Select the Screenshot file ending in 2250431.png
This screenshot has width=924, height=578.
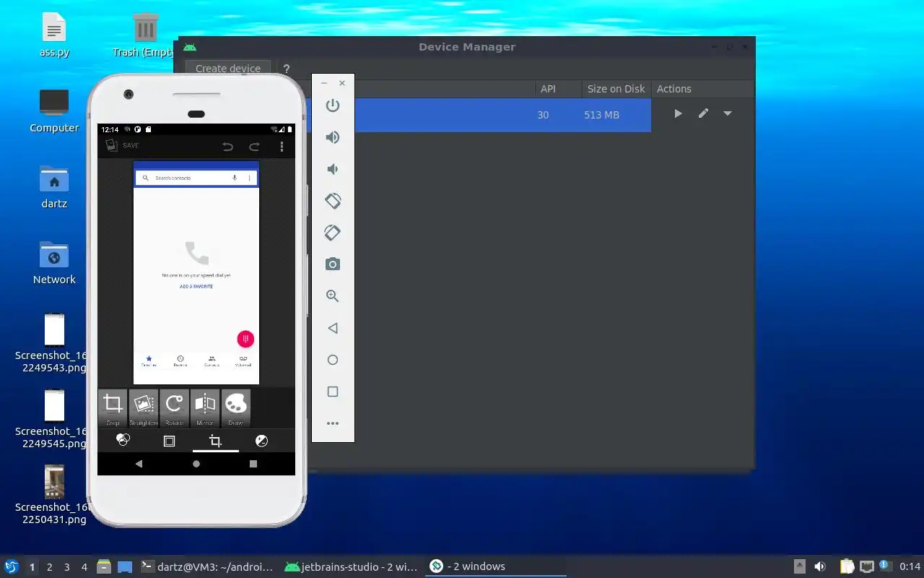54,494
